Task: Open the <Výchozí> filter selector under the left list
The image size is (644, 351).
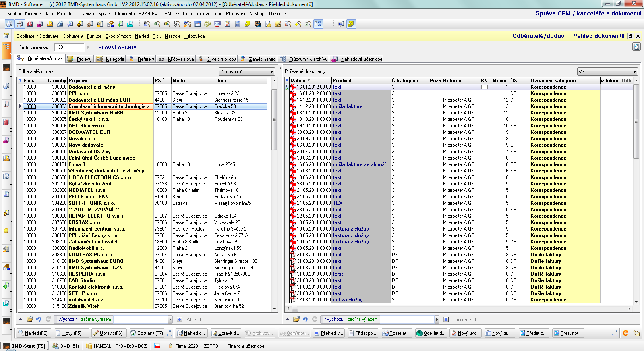Action: tap(67, 319)
